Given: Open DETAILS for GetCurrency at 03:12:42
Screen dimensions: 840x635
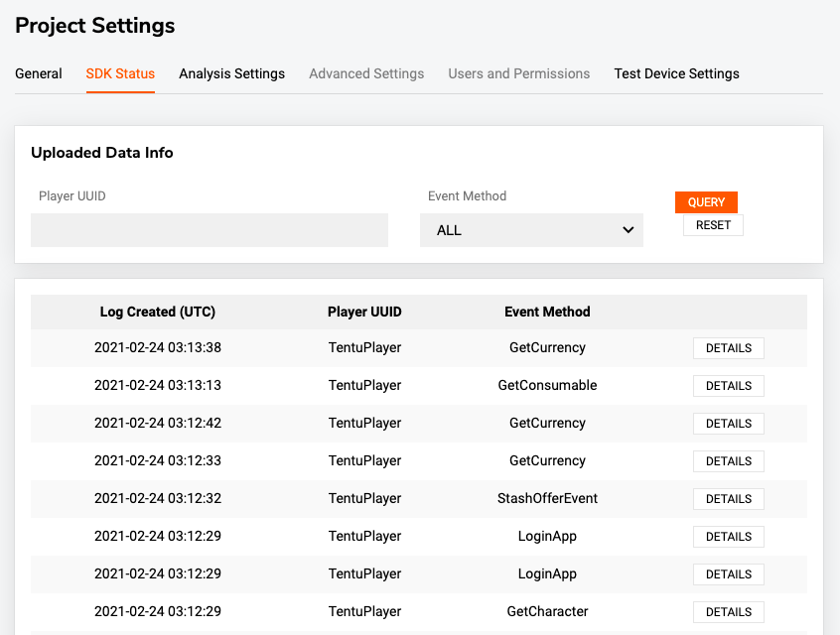Looking at the screenshot, I should point(729,424).
